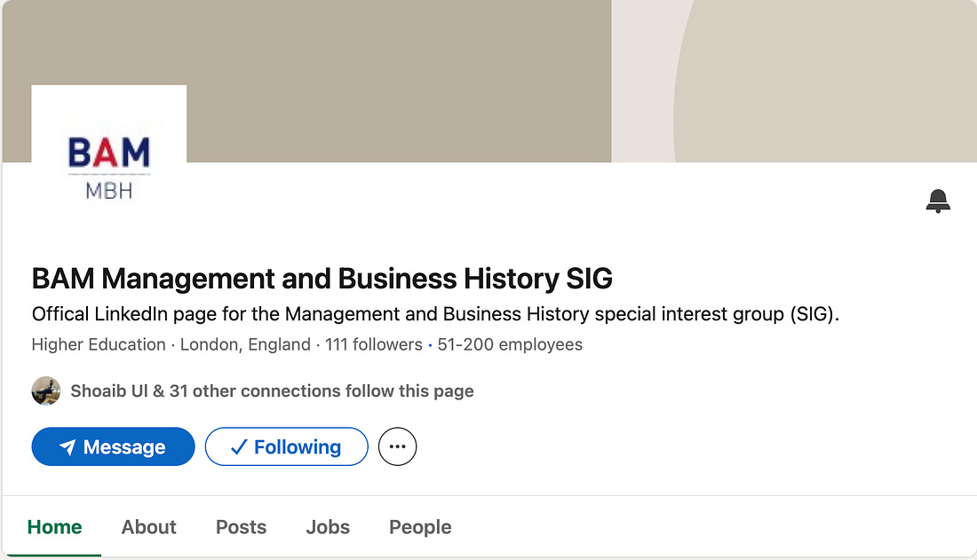Click the Higher Education industry label
This screenshot has width=977, height=560.
99,344
